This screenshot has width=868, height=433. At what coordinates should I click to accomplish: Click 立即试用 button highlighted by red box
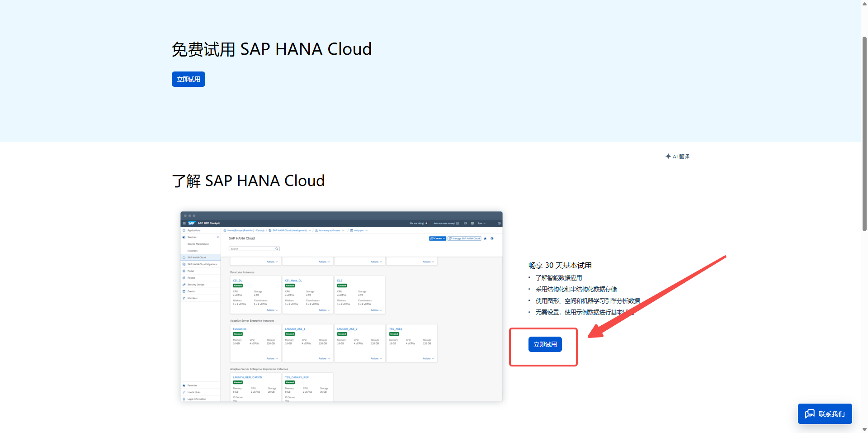point(545,344)
